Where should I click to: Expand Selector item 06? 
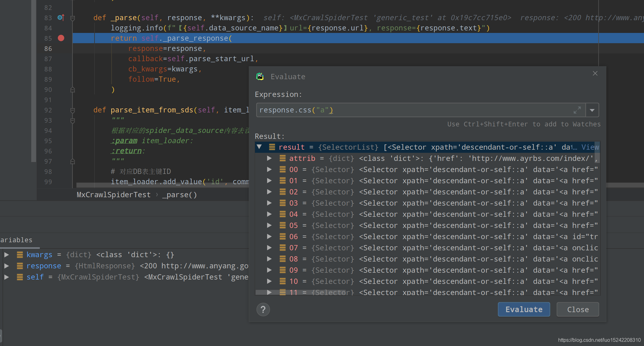tap(269, 237)
